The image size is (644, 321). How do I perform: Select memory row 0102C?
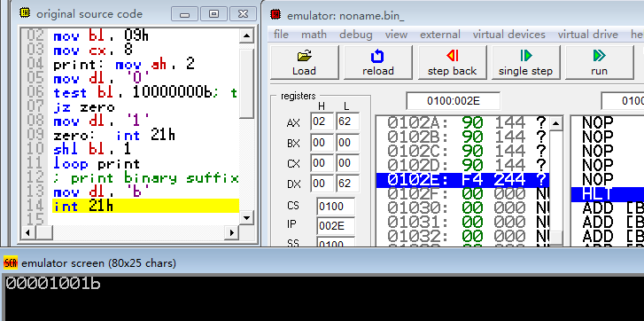tap(463, 151)
